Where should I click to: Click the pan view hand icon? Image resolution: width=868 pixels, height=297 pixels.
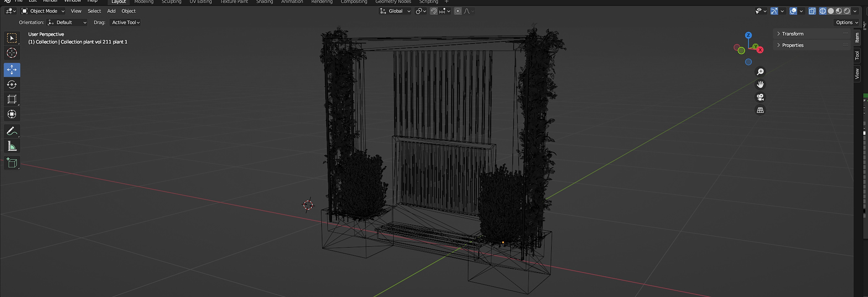(x=760, y=84)
